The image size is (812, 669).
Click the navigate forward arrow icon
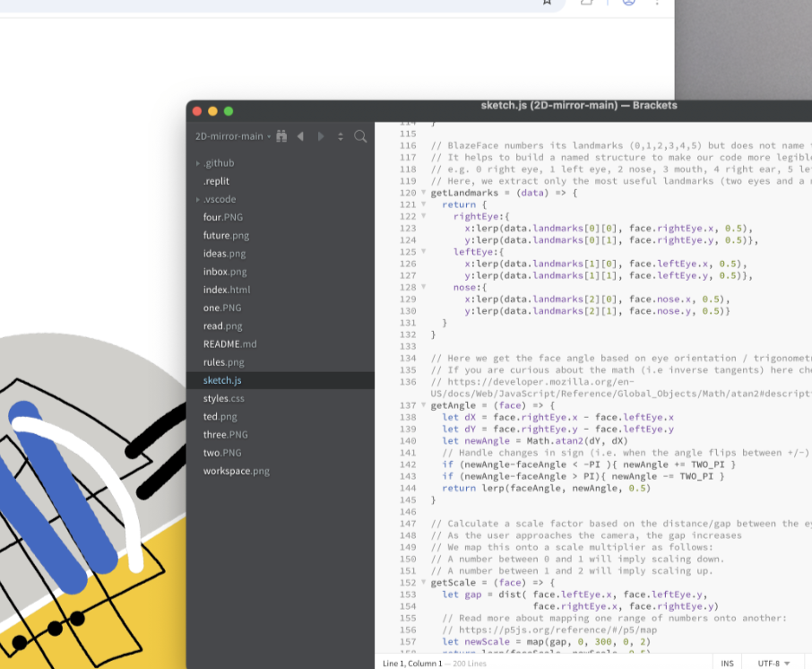click(x=322, y=135)
